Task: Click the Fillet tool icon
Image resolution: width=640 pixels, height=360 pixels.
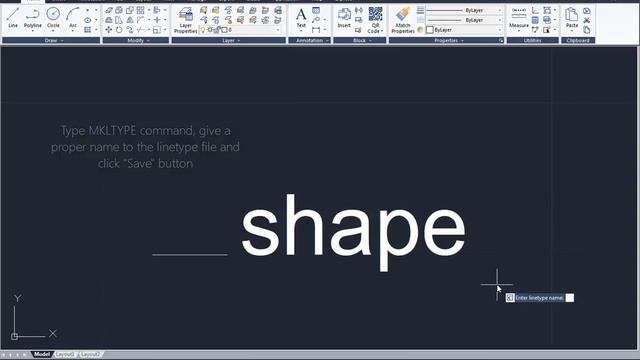Action: pos(140,20)
